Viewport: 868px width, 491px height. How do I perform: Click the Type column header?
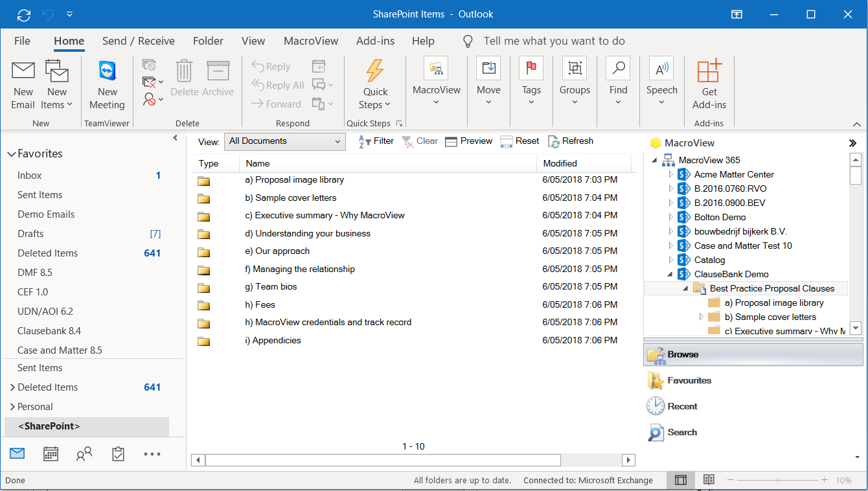(x=216, y=163)
